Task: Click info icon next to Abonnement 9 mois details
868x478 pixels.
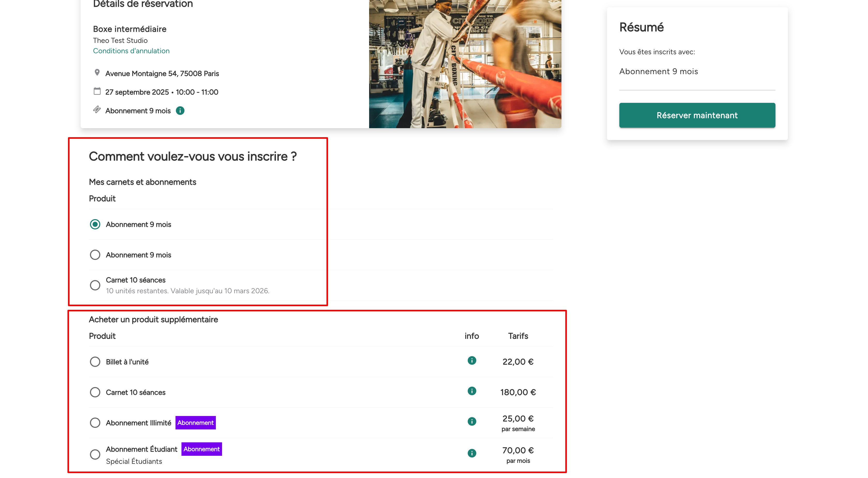Action: tap(180, 111)
